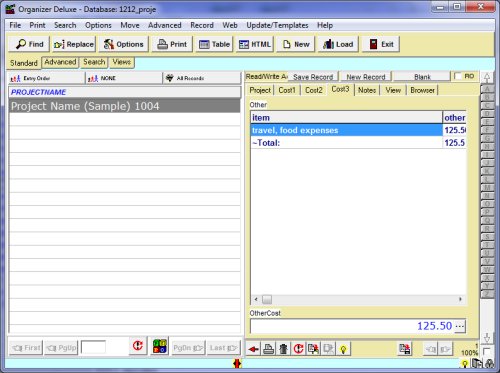This screenshot has width=500, height=373.
Task: Switch to Table view
Action: [x=214, y=44]
